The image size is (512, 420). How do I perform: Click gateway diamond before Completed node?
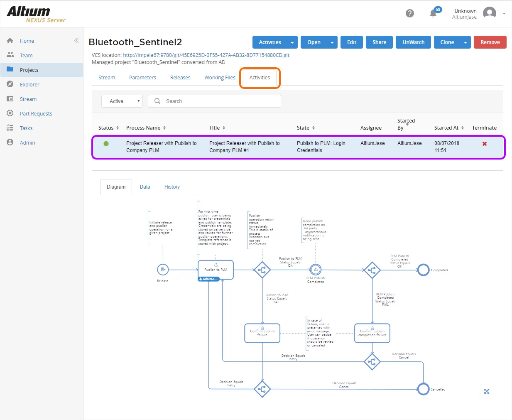click(372, 270)
